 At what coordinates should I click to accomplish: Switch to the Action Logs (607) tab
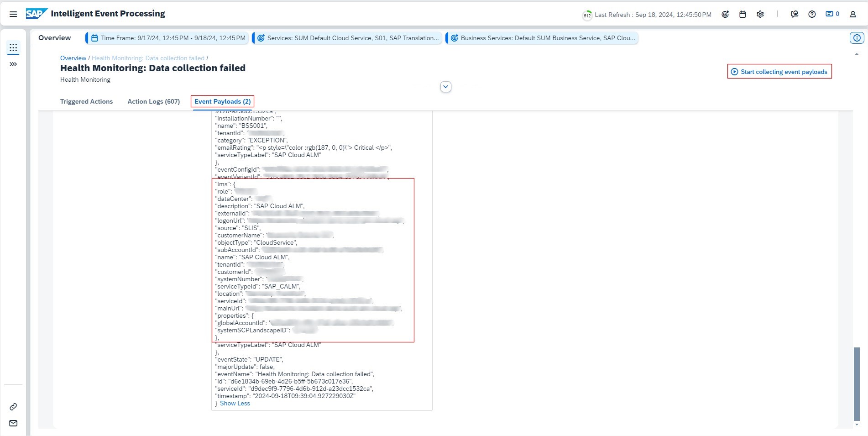(x=153, y=101)
